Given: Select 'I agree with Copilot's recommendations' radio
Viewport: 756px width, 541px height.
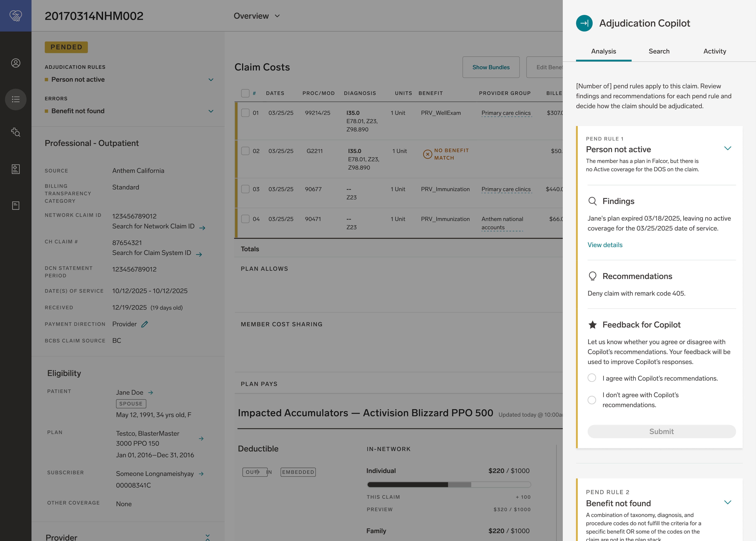Looking at the screenshot, I should click(x=592, y=378).
